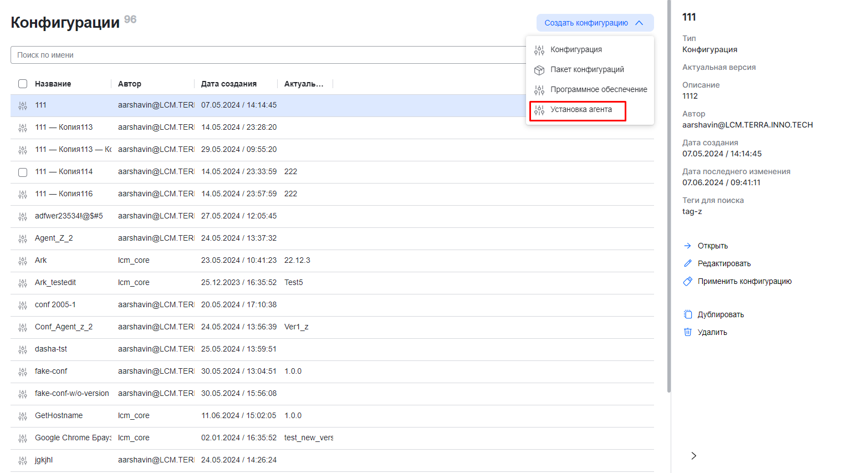Screen dimensions: 868x473
Task: Click the copy icon beside Дублировать
Action: tap(687, 314)
